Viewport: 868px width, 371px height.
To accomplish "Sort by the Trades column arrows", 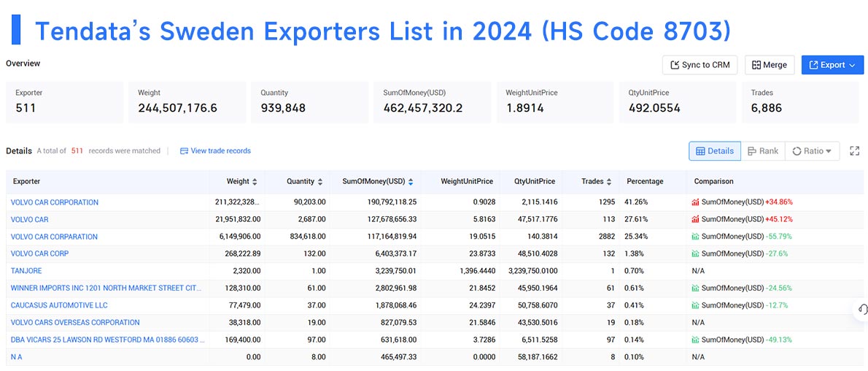I will pyautogui.click(x=609, y=181).
